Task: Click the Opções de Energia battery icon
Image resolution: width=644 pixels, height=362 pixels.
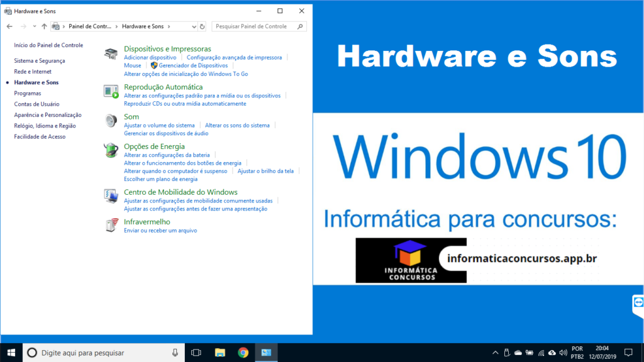Action: point(111,150)
